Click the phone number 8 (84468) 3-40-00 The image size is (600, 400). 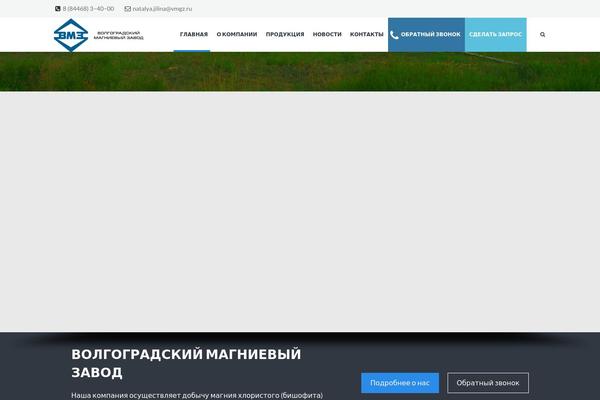tap(88, 8)
